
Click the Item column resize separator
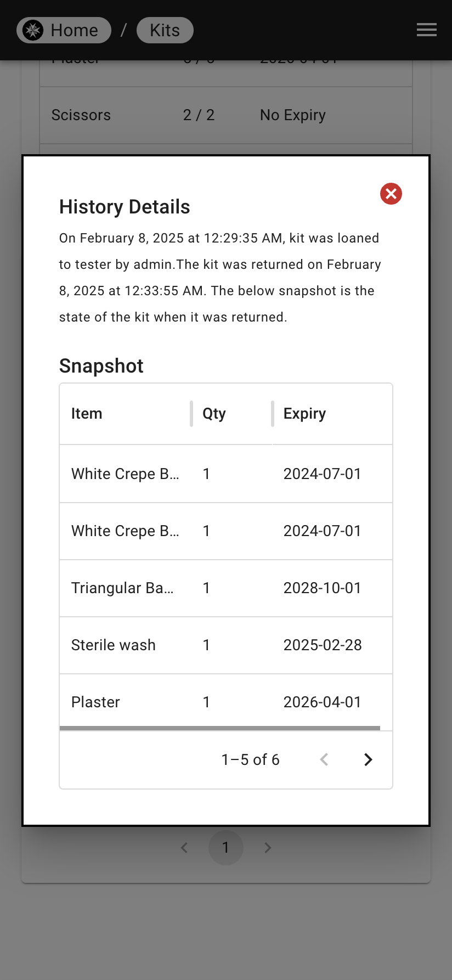click(191, 414)
